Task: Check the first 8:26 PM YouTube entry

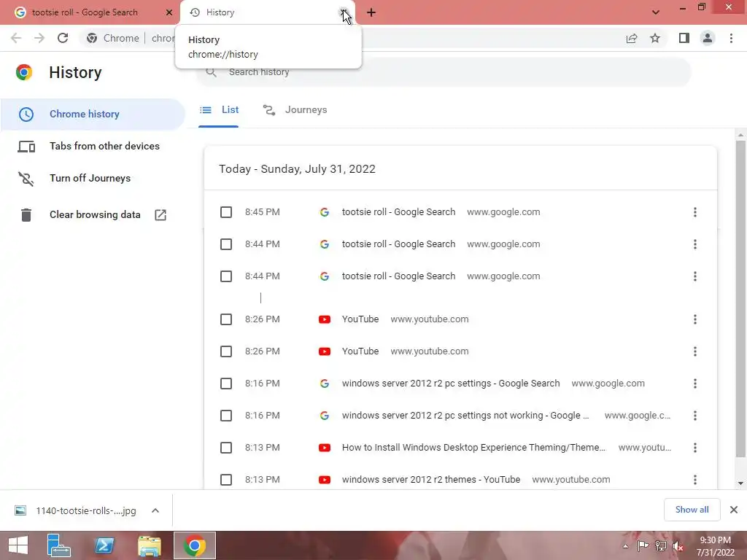Action: (x=226, y=319)
